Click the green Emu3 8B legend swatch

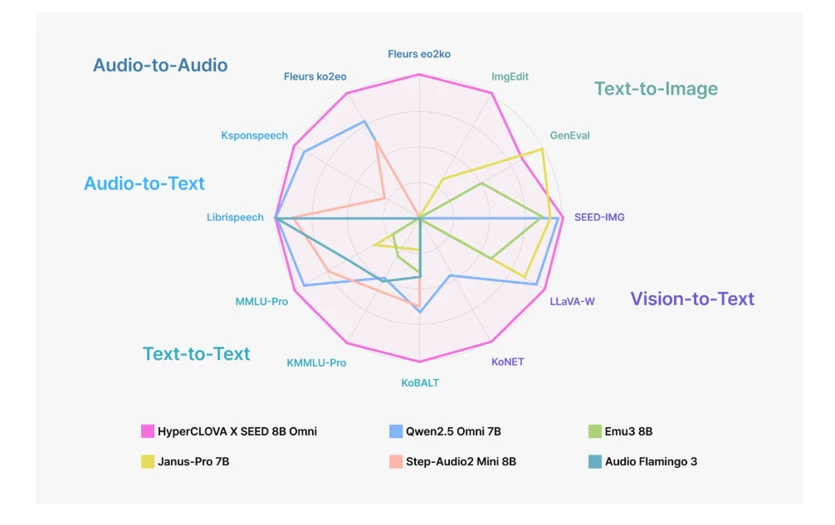(x=595, y=431)
